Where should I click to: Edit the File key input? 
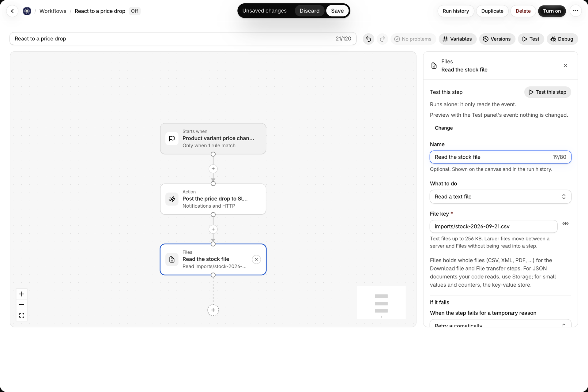[x=493, y=226]
